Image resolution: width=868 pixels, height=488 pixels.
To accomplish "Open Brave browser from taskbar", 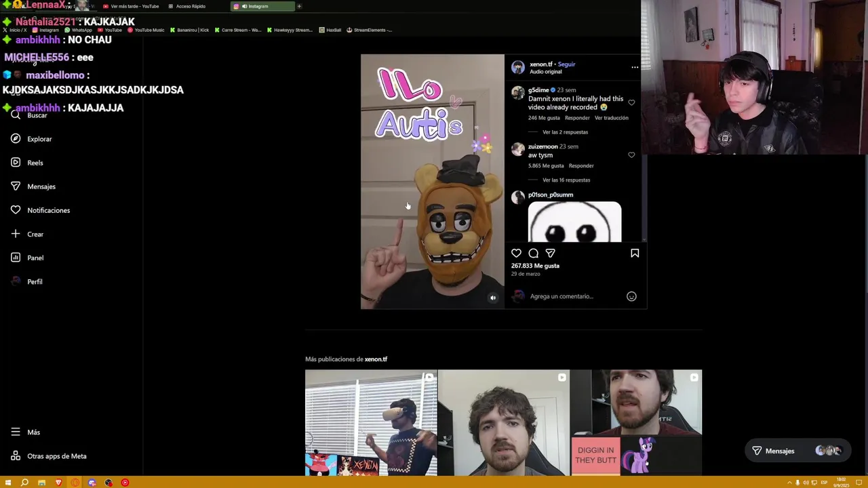I will tap(58, 483).
